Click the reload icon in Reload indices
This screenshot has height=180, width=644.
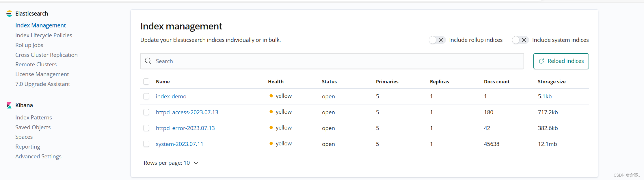click(541, 61)
